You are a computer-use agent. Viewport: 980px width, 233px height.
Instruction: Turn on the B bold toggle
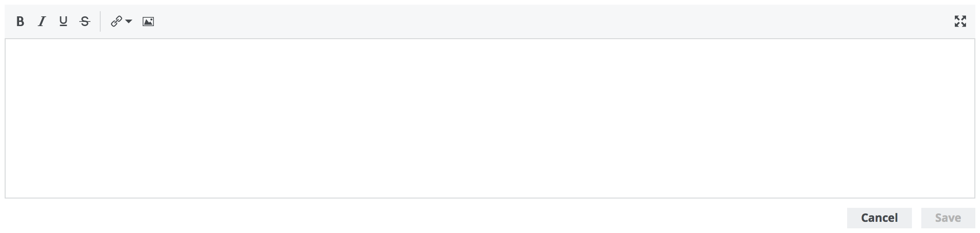point(20,21)
